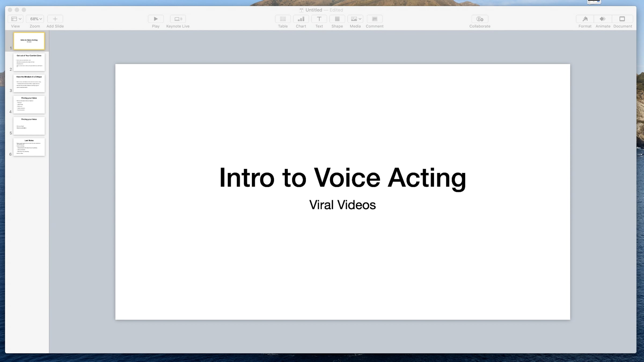644x362 pixels.
Task: Toggle the Format inspector panel
Action: tap(585, 19)
